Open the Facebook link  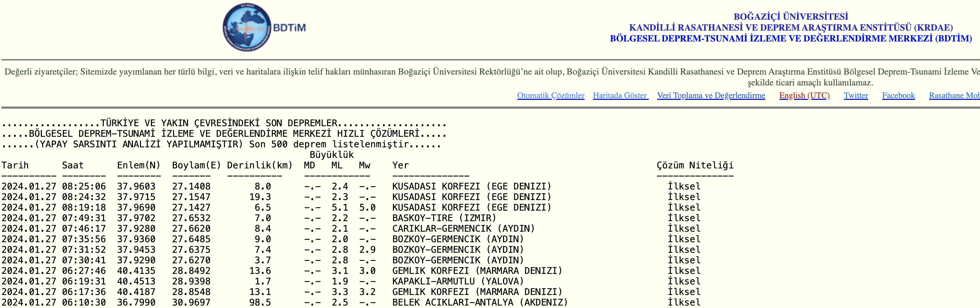898,95
